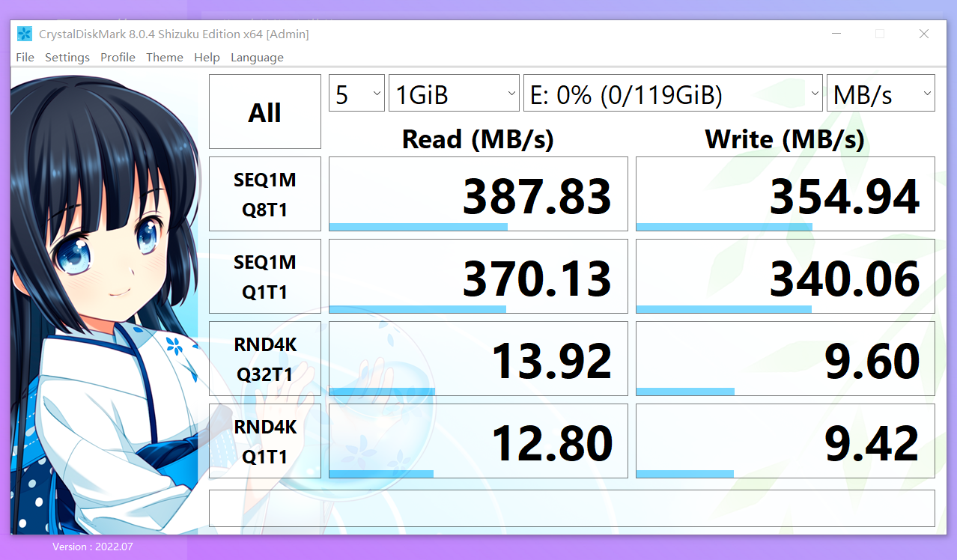Run the SEQ1M Q8T1 test
This screenshot has height=560, width=957.
pos(264,193)
